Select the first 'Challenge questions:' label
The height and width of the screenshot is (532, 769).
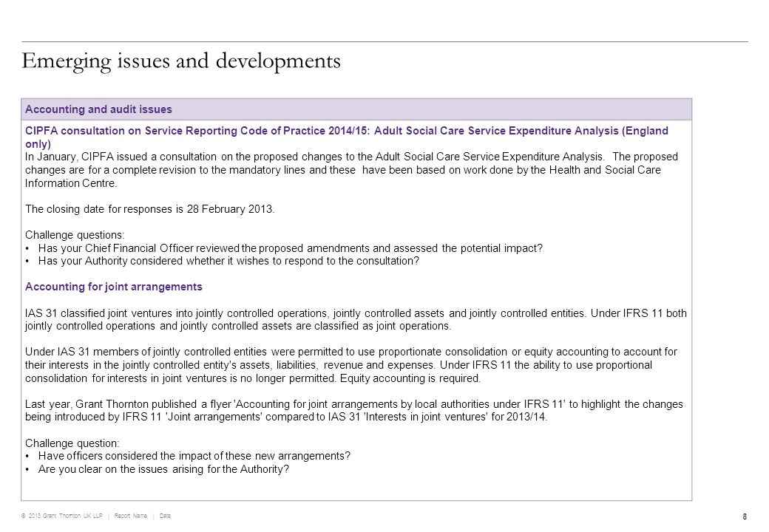(75, 235)
